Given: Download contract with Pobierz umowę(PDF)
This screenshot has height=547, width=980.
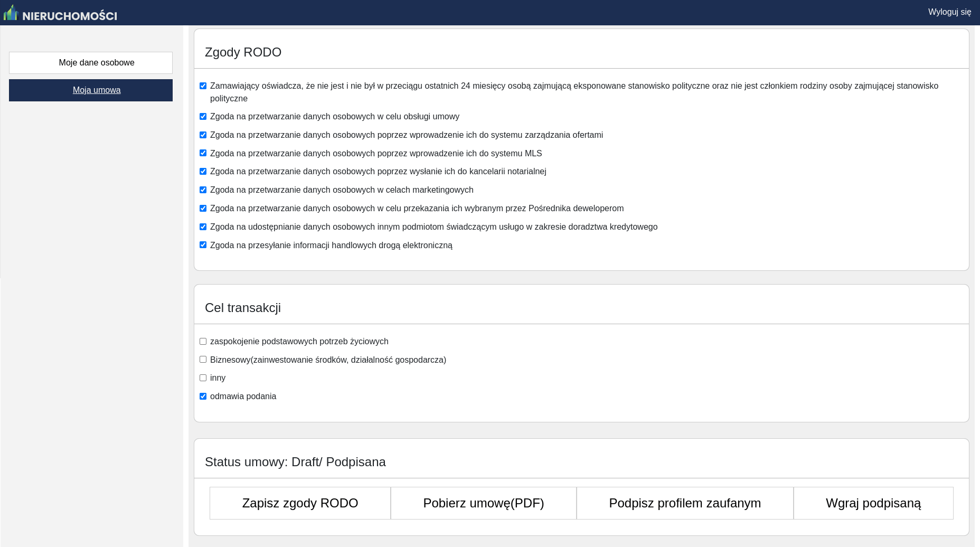Looking at the screenshot, I should pyautogui.click(x=484, y=503).
